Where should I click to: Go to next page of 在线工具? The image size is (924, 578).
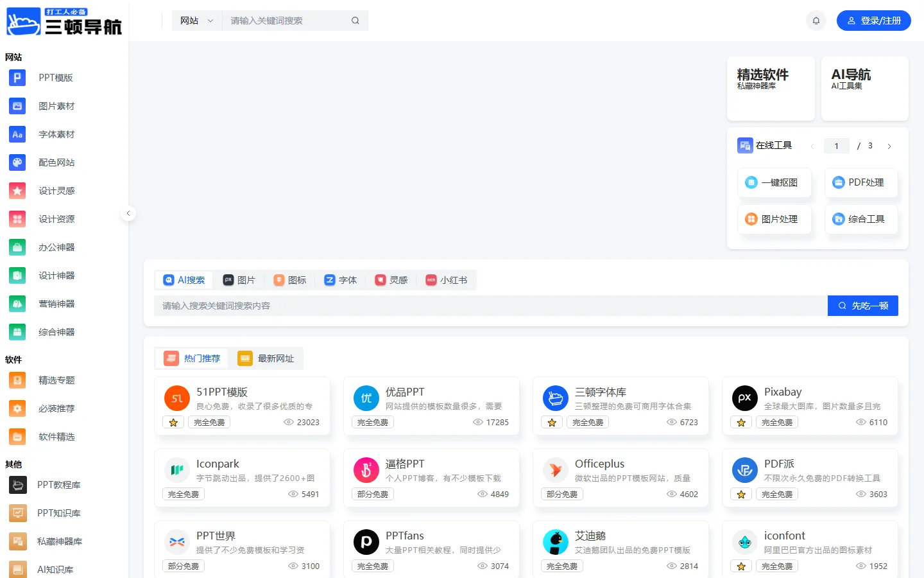click(889, 146)
